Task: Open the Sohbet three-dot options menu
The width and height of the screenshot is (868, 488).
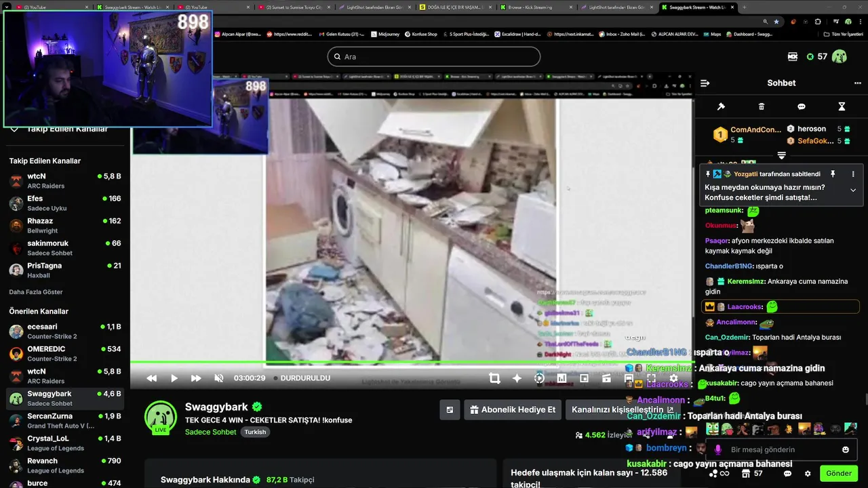Action: tap(857, 83)
